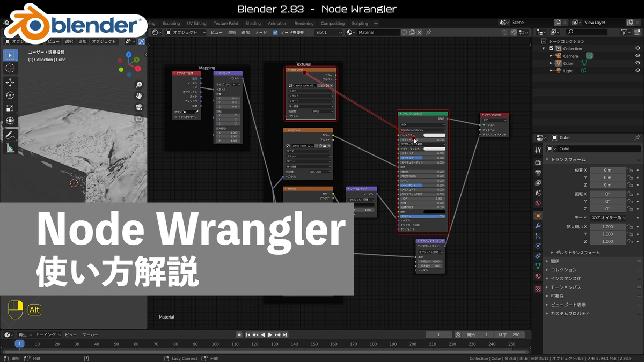644x362 pixels.
Task: Hide the Light using its visibility eye icon
Action: point(638,70)
